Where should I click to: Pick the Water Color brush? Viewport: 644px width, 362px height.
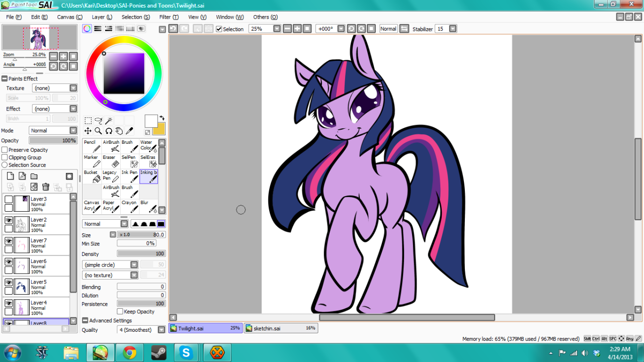pyautogui.click(x=148, y=146)
